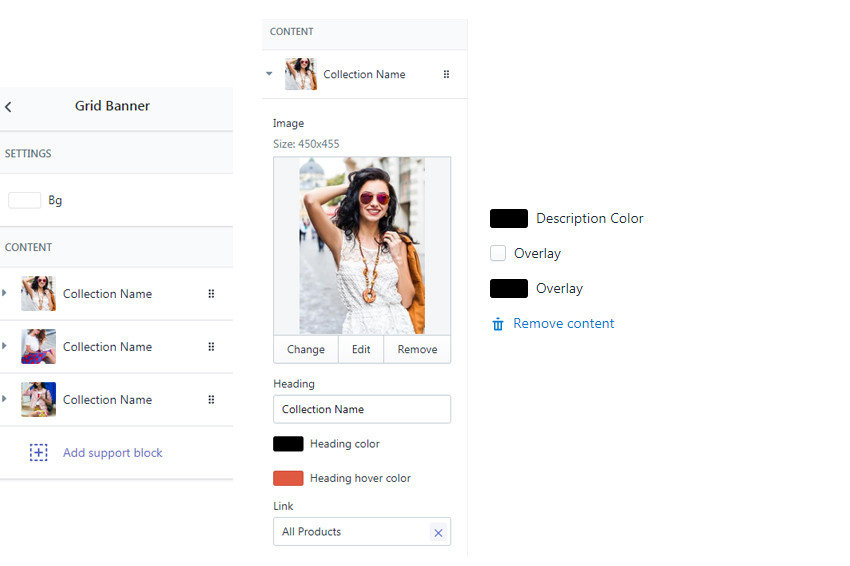Viewport: 850px width, 566px height.
Task: Expand the second Collection Name block
Action: 4,345
